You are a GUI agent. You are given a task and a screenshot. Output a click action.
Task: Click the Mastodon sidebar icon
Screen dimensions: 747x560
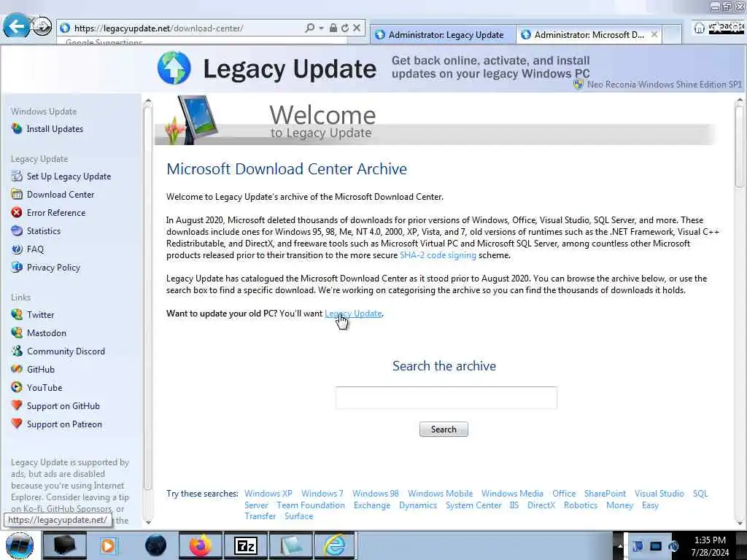tap(17, 332)
